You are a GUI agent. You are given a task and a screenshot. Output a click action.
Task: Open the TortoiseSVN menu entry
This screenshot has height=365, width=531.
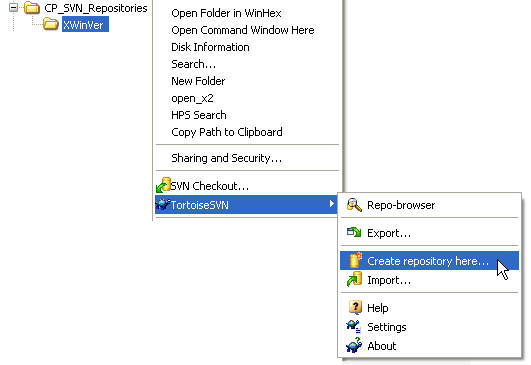coord(246,204)
